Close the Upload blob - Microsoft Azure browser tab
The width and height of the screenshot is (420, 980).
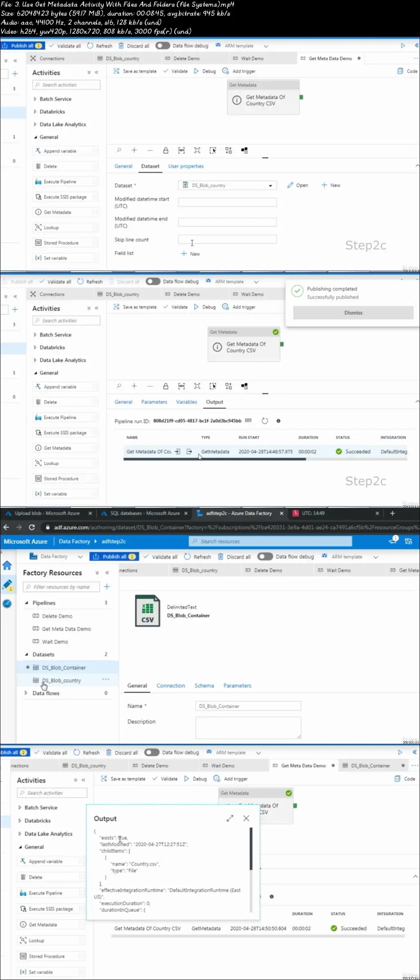pos(90,513)
